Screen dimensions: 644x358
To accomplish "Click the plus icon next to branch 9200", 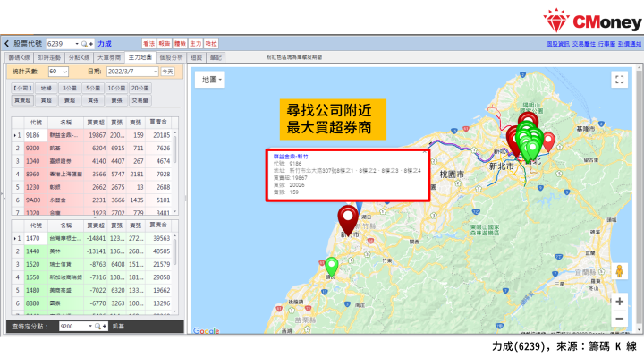I will click(105, 327).
